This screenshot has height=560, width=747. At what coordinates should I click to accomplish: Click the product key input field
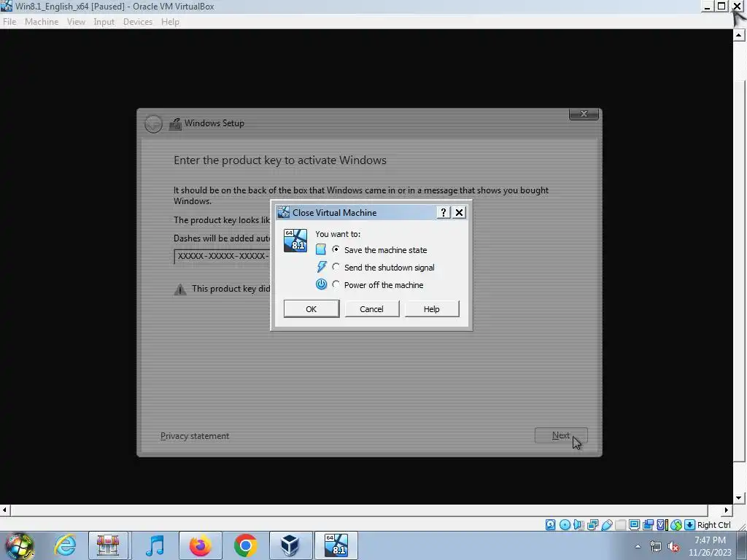(x=222, y=256)
